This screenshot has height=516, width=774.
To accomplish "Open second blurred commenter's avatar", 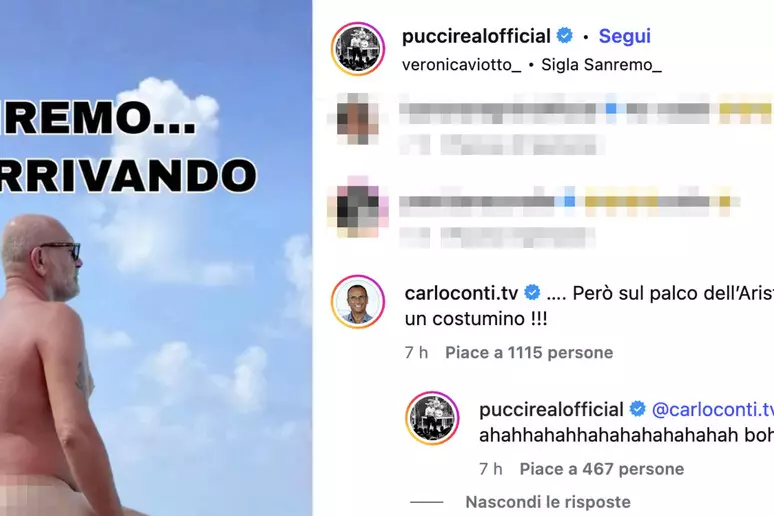I will (358, 206).
